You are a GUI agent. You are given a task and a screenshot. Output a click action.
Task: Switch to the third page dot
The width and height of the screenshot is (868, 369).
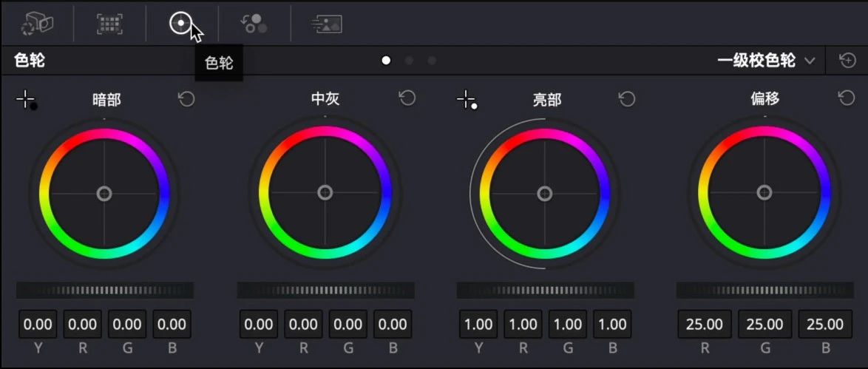(x=432, y=61)
